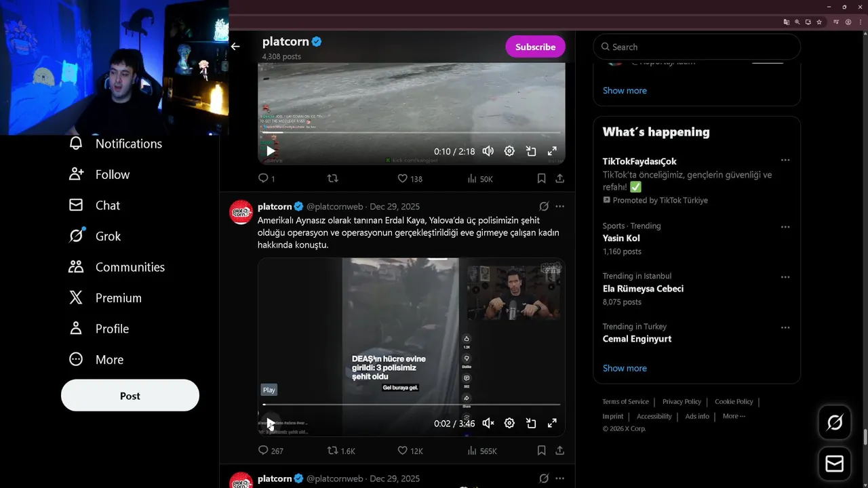Open the More menu in the sidebar
The image size is (868, 488).
96,359
